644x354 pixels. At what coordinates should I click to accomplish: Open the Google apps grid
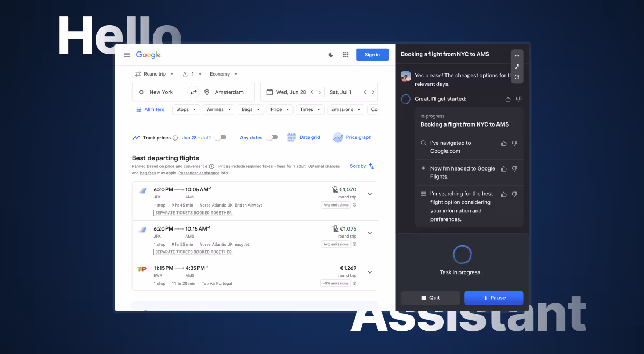coord(346,54)
